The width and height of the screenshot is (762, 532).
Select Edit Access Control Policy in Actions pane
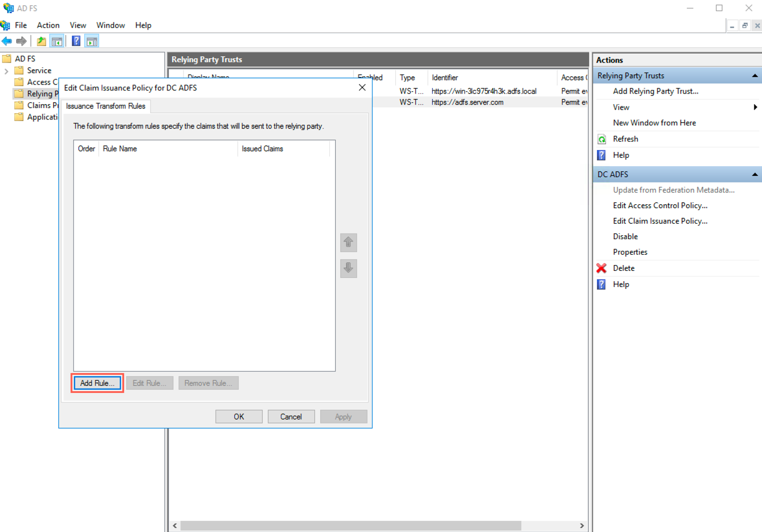(x=660, y=205)
